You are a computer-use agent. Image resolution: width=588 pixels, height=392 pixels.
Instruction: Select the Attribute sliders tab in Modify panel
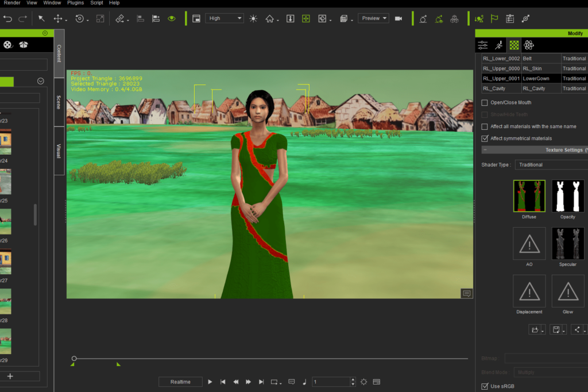482,45
